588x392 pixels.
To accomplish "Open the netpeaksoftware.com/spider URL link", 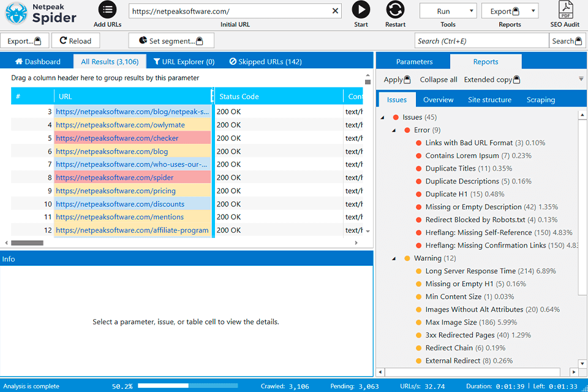I will pyautogui.click(x=115, y=178).
